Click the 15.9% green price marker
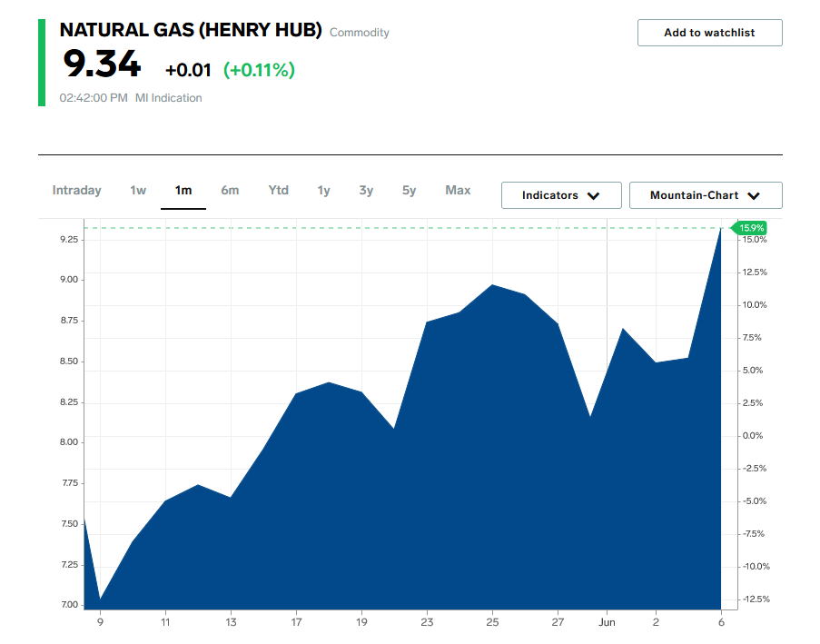The height and width of the screenshot is (644, 820). [x=749, y=228]
